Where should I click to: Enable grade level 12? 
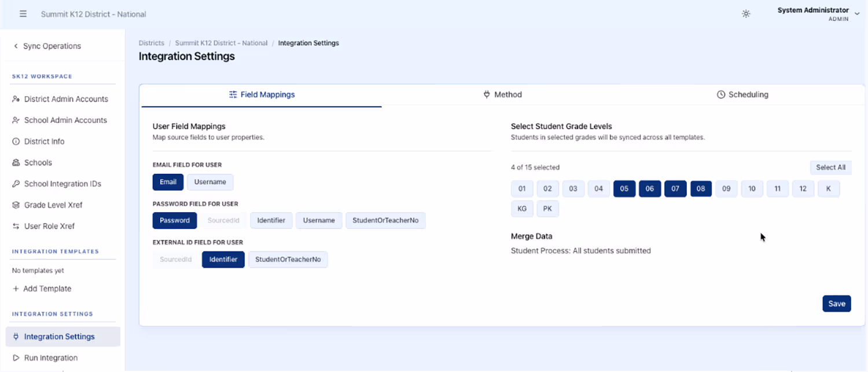coord(803,189)
